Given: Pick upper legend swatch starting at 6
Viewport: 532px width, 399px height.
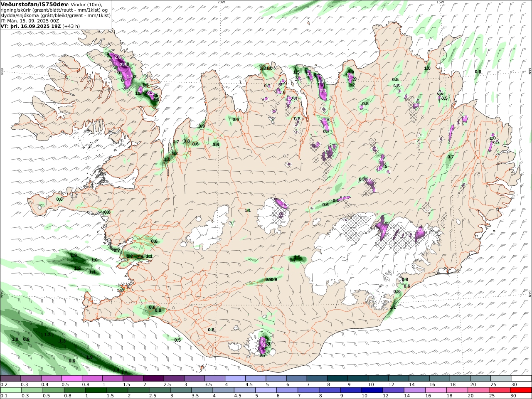Looking at the screenshot, I should (296, 378).
